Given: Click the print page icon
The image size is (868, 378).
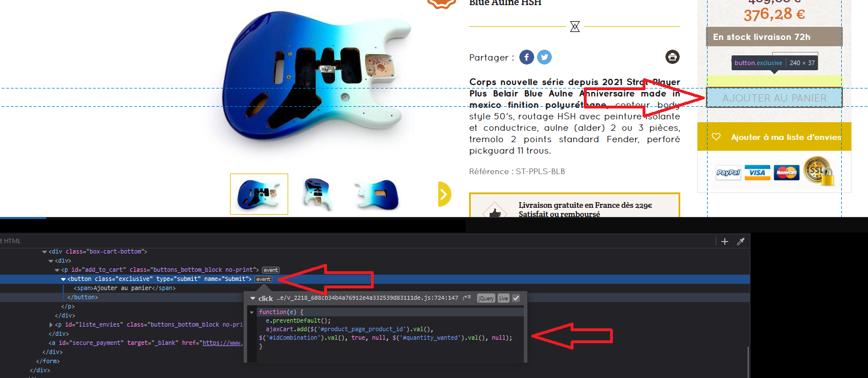Looking at the screenshot, I should [x=672, y=57].
